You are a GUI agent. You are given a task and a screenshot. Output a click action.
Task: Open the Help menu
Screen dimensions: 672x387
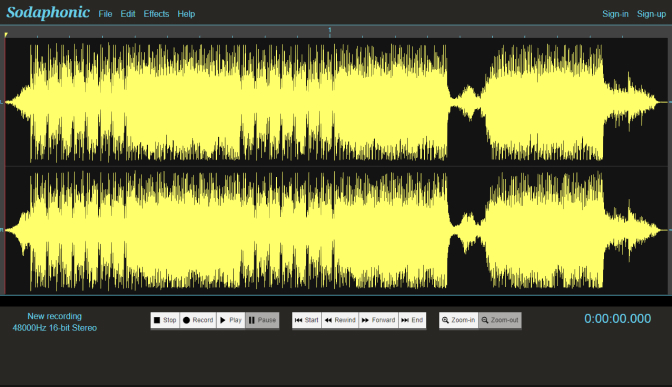pos(186,14)
